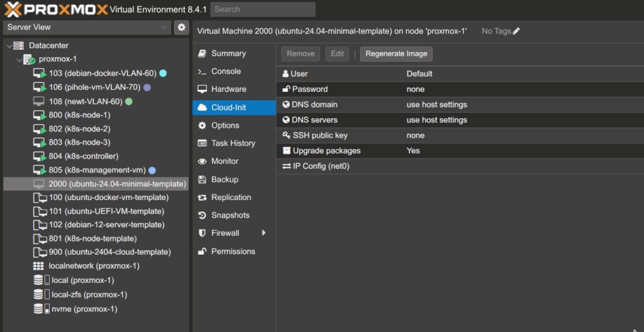Viewport: 644px width, 332px height.
Task: Click the localnetwork grid icon
Action: click(x=38, y=266)
